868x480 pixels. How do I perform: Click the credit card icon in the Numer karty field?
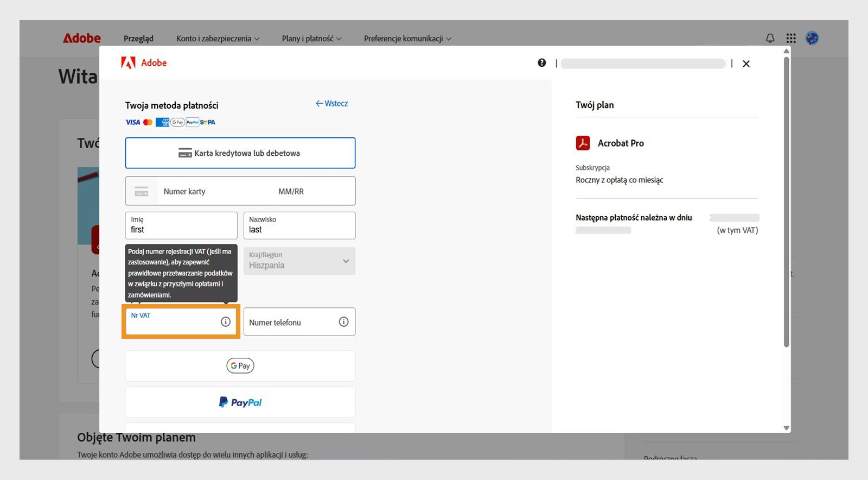click(142, 191)
